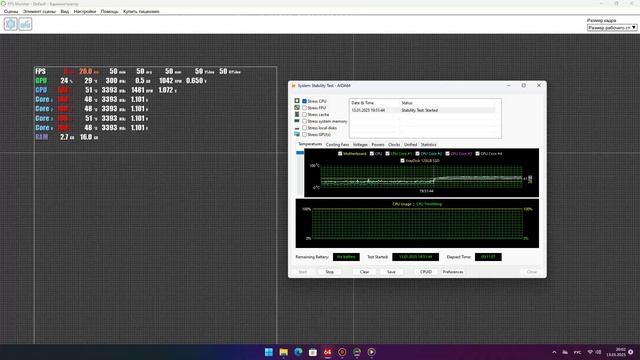Click the tray icon left of РУС
This screenshot has width=640, height=360.
[565, 352]
